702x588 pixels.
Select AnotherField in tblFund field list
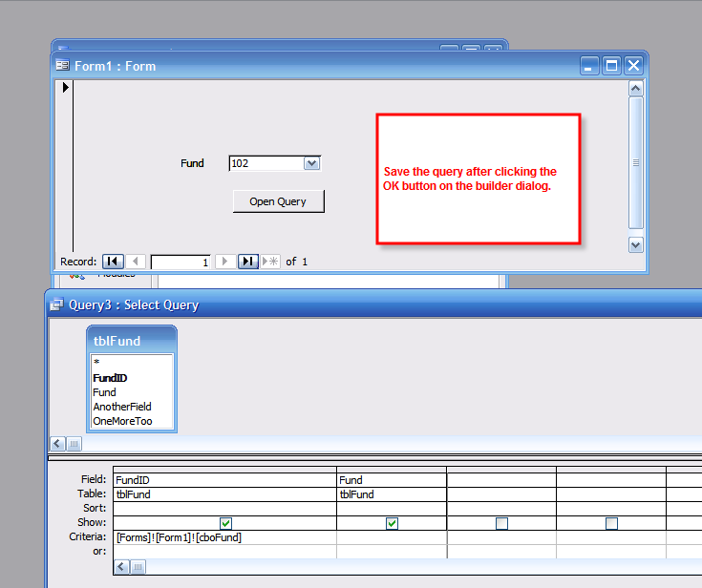(122, 407)
